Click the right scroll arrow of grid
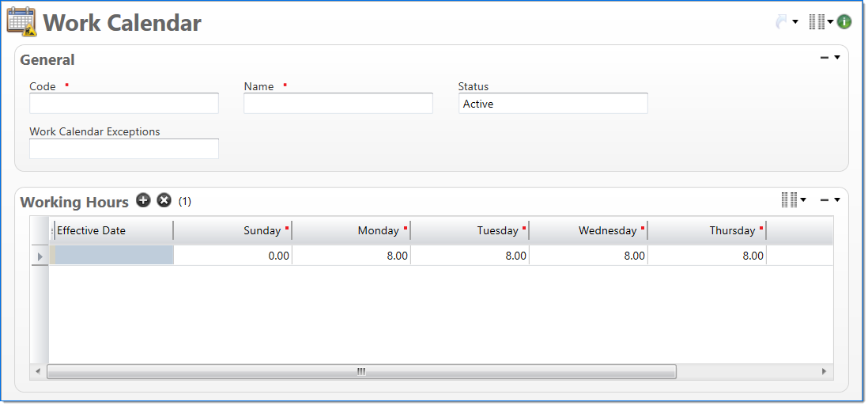 (x=824, y=371)
